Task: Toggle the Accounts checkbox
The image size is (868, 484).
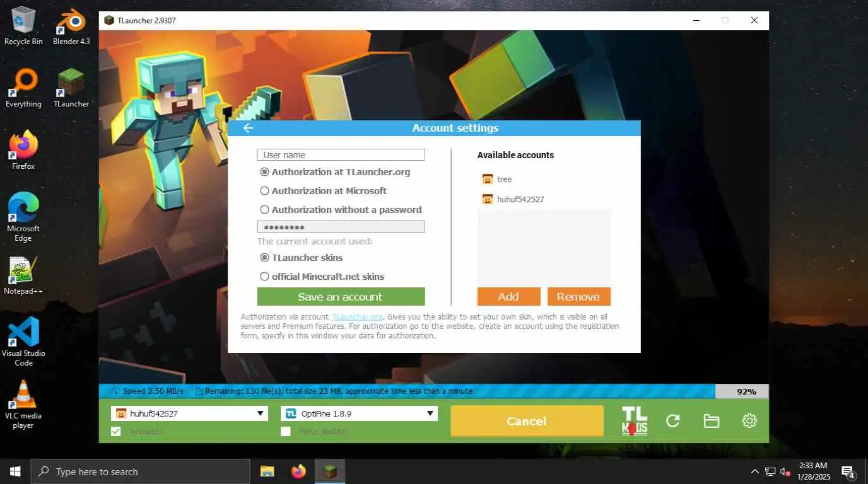Action: pyautogui.click(x=115, y=431)
